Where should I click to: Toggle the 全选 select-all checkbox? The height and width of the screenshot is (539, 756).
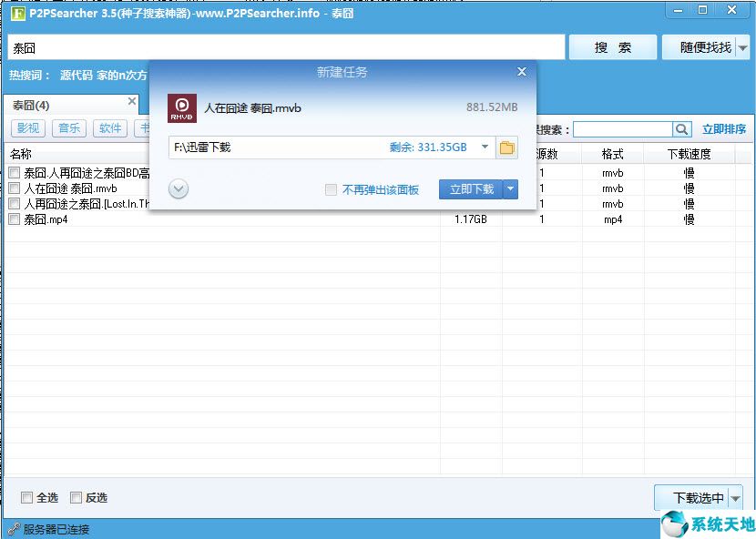click(27, 497)
